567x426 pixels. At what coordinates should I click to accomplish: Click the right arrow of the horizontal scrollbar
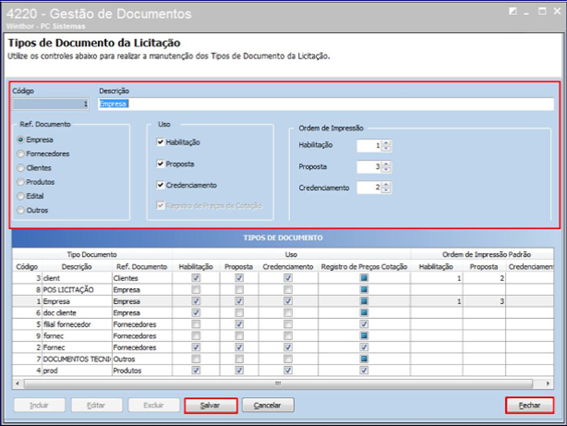click(x=548, y=383)
